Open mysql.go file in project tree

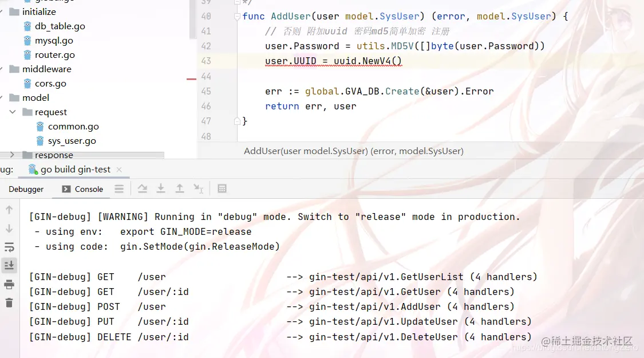tap(54, 41)
